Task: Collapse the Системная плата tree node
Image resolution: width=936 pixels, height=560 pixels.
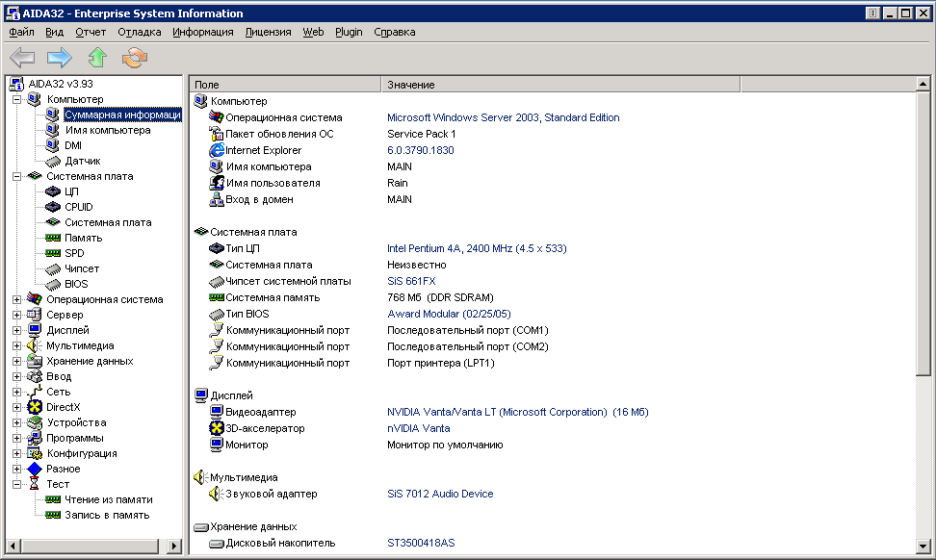Action: tap(16, 176)
